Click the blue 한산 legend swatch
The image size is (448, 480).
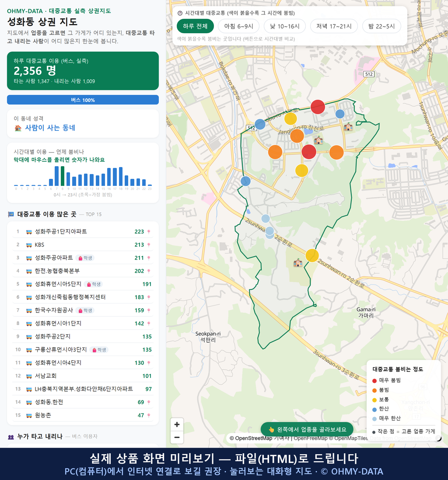tap(374, 409)
